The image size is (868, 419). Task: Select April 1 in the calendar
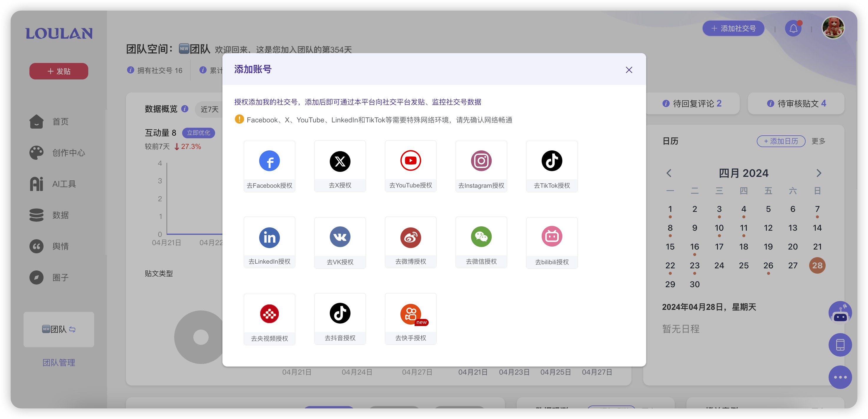pos(670,209)
